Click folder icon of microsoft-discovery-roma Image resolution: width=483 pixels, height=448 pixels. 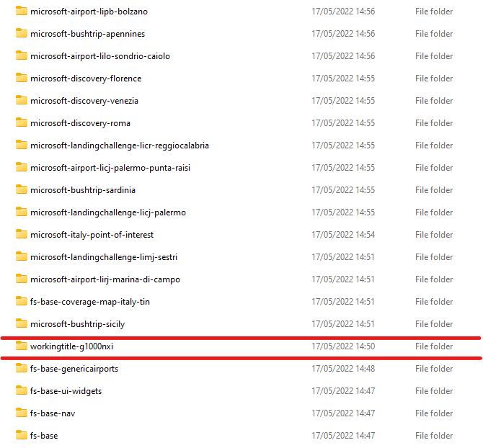(x=21, y=122)
